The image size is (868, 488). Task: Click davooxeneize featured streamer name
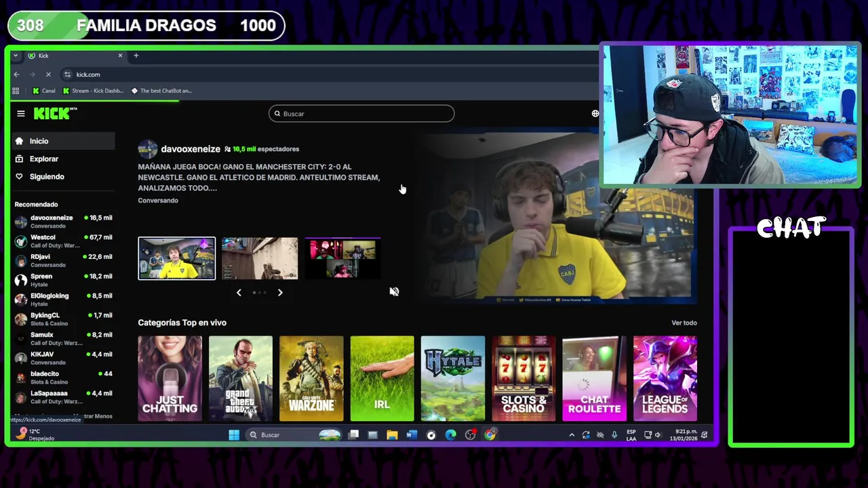(x=191, y=149)
